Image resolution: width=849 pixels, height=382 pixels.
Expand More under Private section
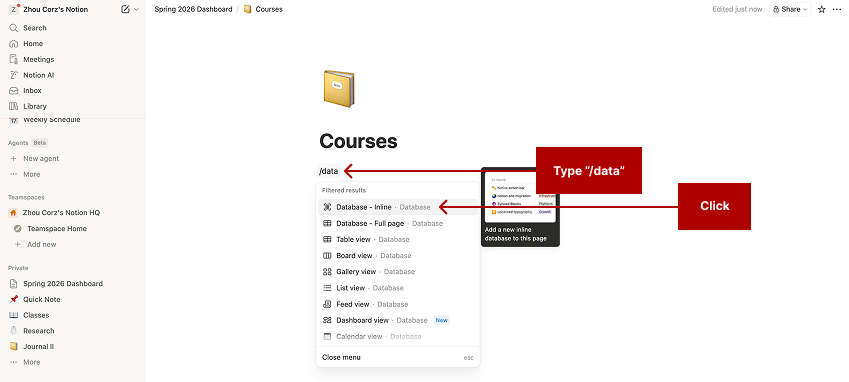pos(73,362)
